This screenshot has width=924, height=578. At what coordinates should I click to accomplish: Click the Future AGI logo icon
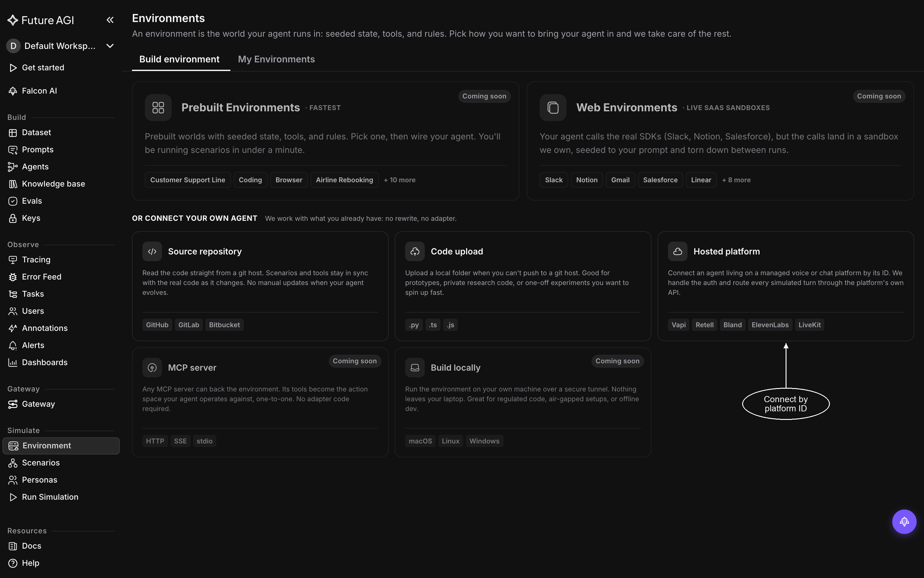(13, 20)
